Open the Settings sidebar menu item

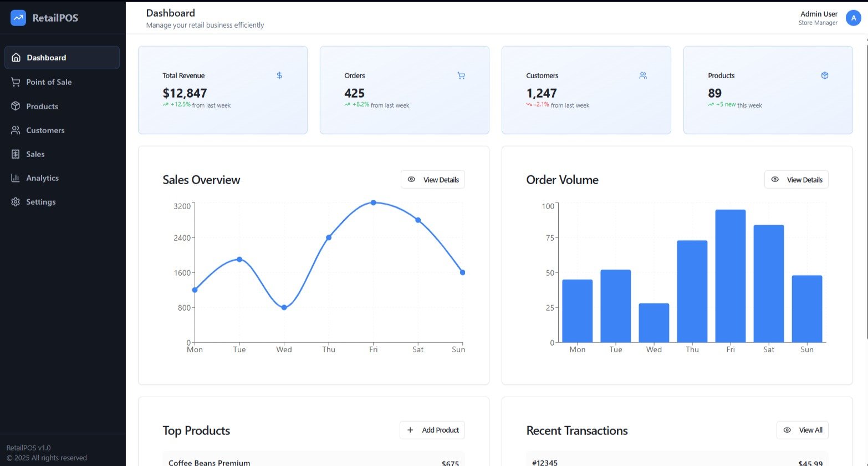point(62,202)
